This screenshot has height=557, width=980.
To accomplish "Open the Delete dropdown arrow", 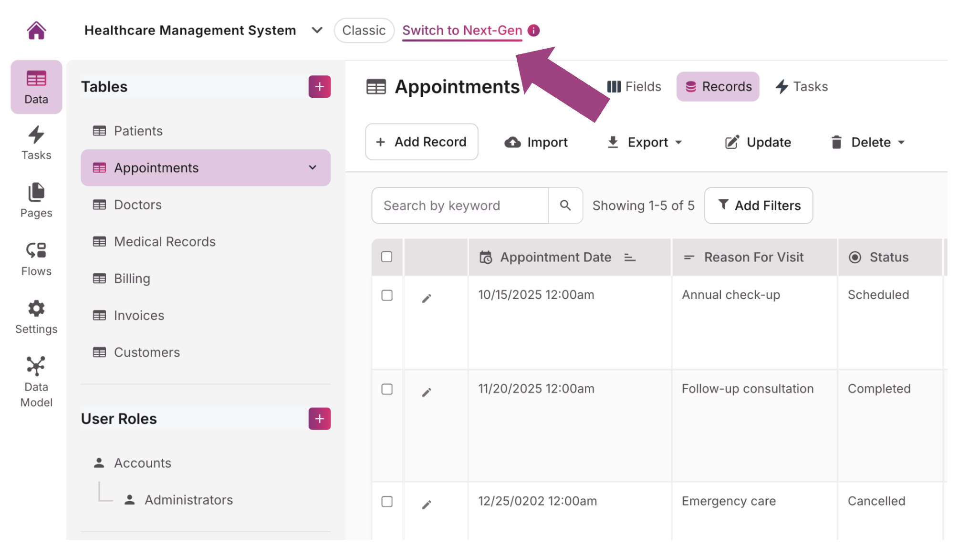I will tap(901, 142).
